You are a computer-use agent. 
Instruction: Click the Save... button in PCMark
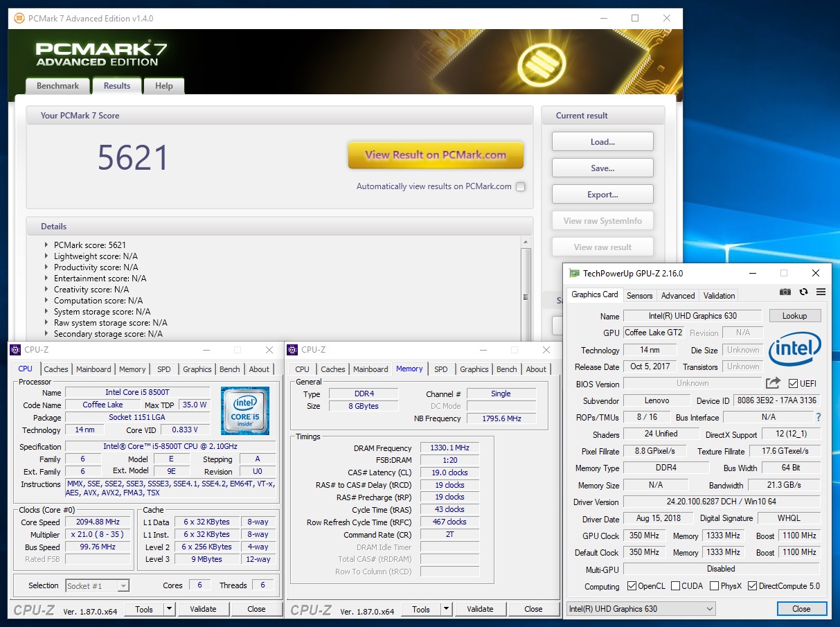click(602, 168)
